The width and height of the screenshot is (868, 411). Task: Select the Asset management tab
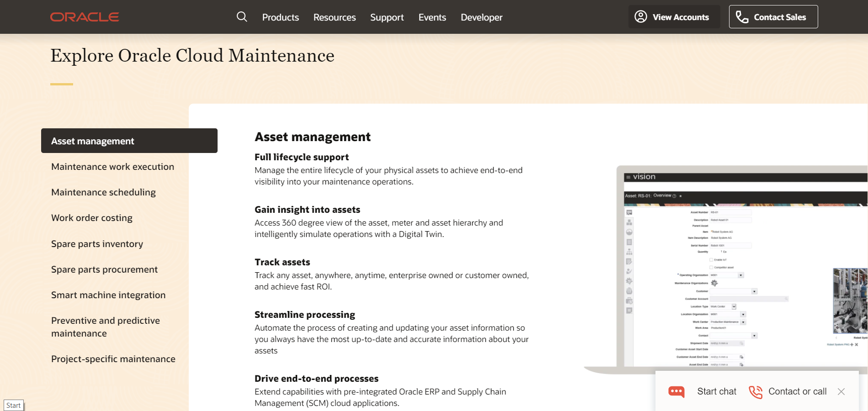[129, 141]
